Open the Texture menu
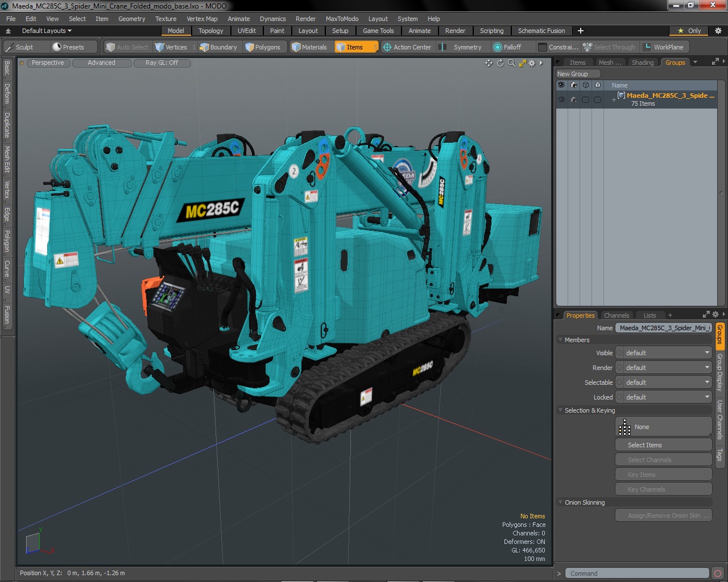 (166, 19)
